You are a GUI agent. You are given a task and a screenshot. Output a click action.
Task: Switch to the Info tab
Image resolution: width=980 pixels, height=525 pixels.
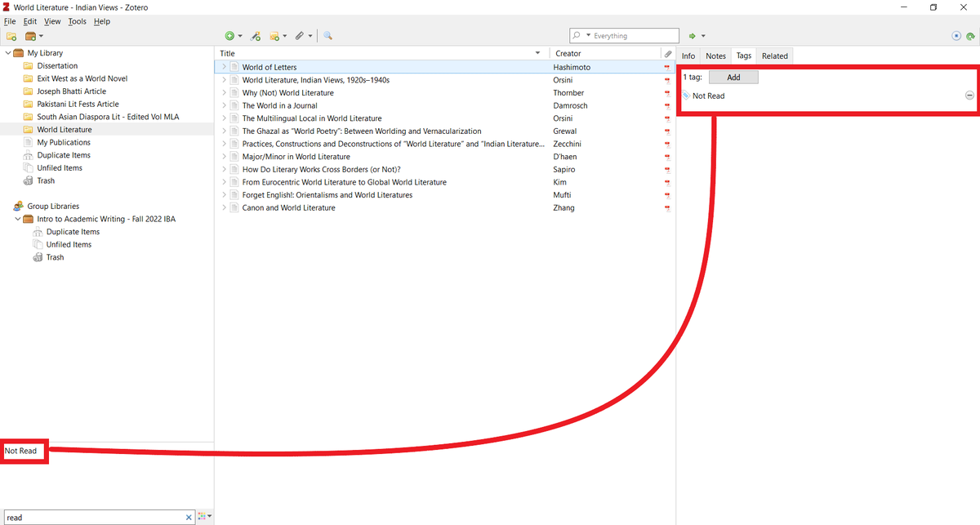point(688,56)
